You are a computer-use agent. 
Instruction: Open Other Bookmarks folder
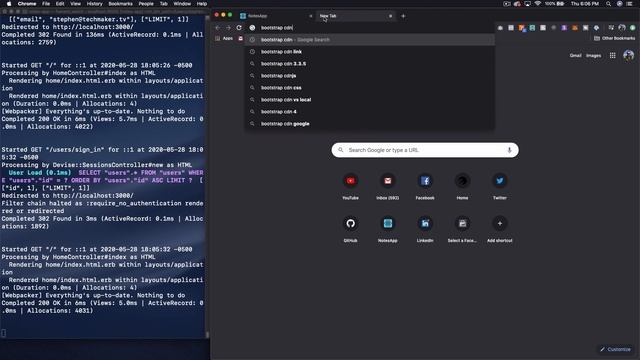[614, 38]
